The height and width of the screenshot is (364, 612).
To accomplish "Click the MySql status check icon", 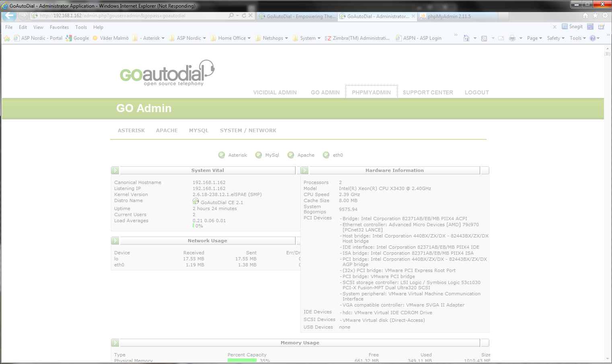I will pos(259,155).
